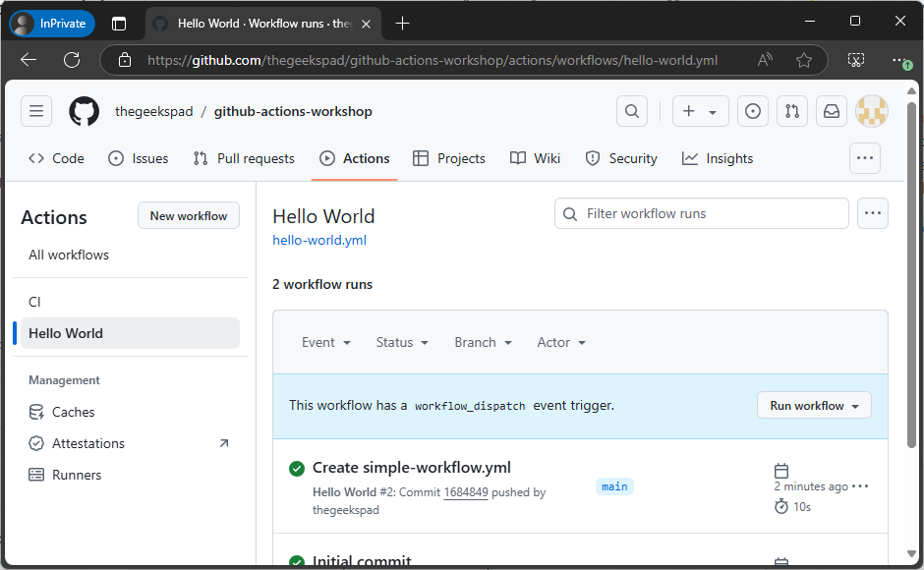
Task: Open the hello-world.yml file link
Action: pos(319,241)
